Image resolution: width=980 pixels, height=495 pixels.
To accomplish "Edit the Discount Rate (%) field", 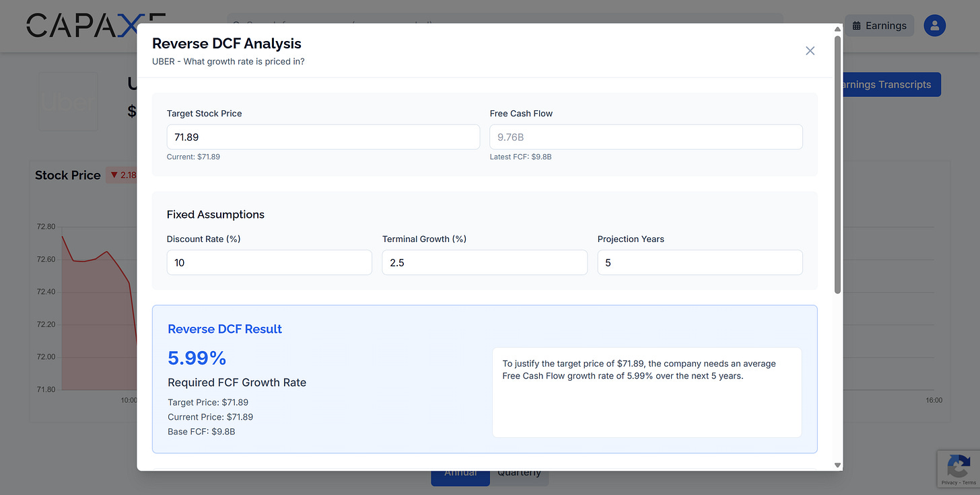I will (x=269, y=263).
